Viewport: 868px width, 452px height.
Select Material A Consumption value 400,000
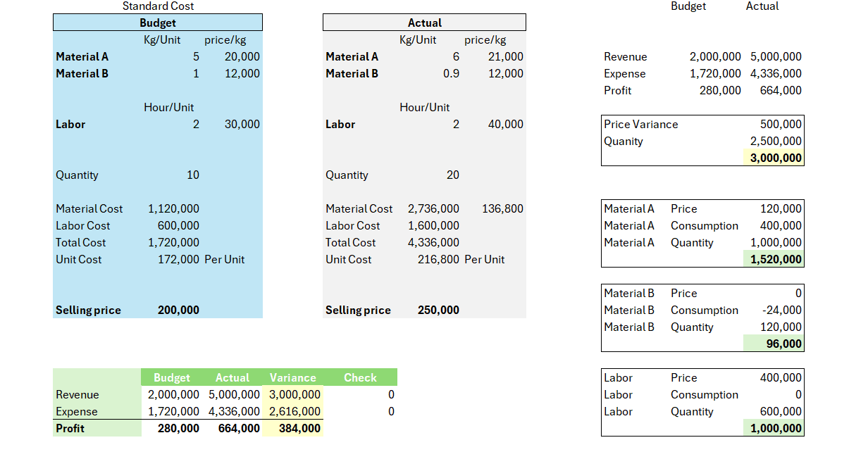coord(781,225)
